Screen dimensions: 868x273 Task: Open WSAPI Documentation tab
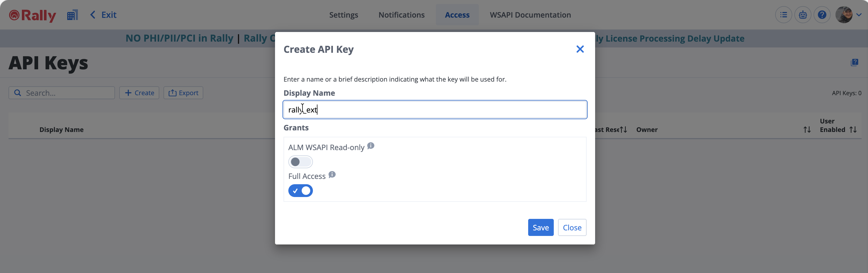(x=530, y=15)
